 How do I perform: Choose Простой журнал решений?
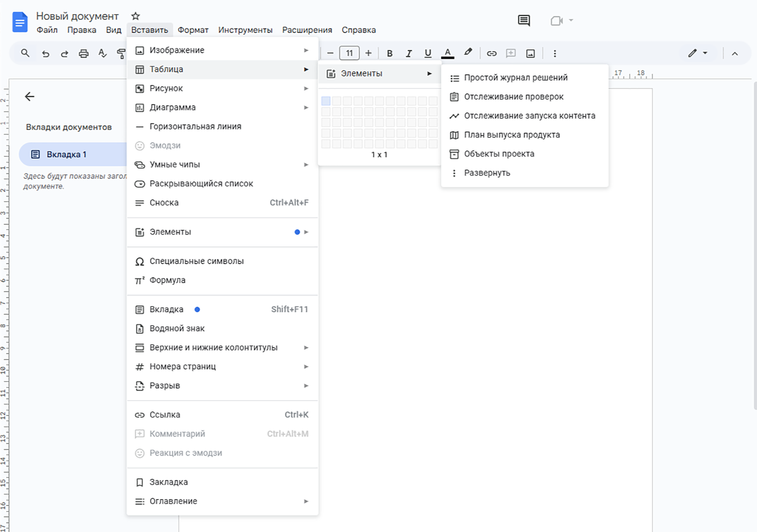525,78
